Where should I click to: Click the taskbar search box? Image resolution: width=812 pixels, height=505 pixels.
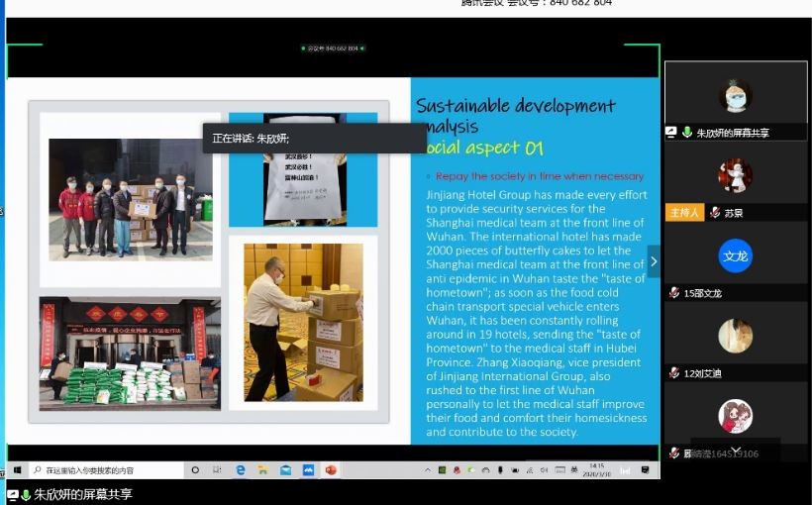[106, 470]
